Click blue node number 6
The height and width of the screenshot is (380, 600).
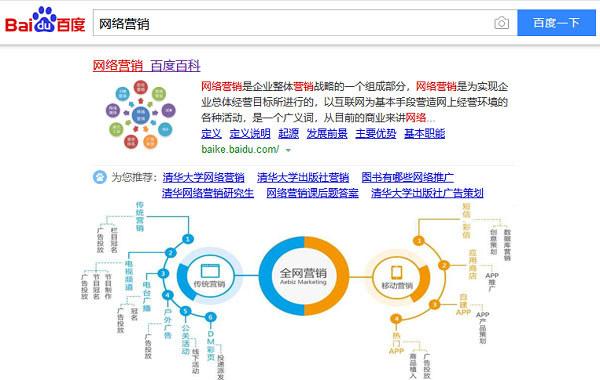coord(210,317)
